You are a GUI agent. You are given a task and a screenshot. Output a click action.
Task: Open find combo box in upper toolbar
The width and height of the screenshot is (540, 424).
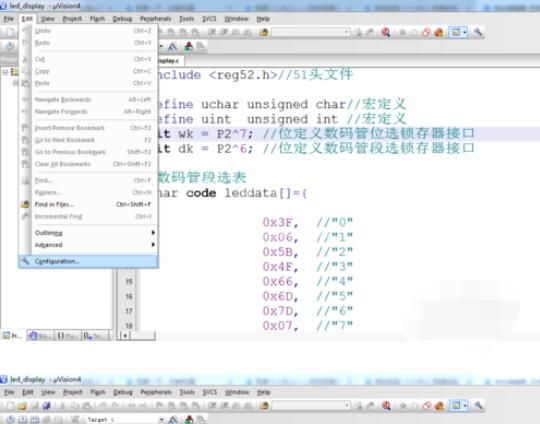tap(311, 32)
